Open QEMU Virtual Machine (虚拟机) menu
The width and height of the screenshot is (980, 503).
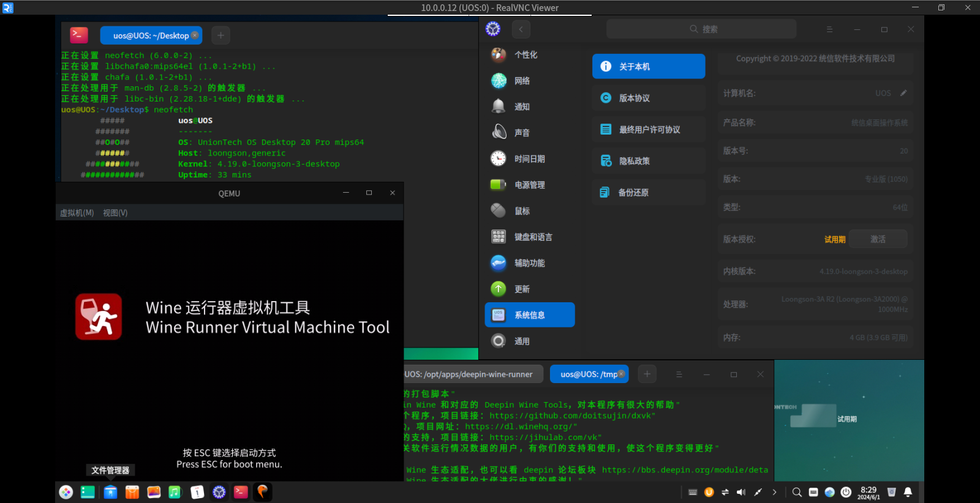point(77,213)
